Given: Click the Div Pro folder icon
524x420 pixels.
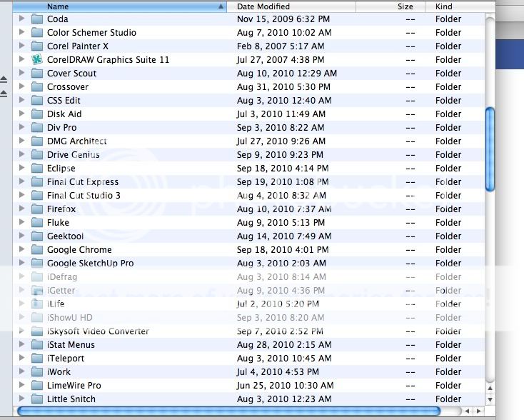Looking at the screenshot, I should [x=37, y=128].
